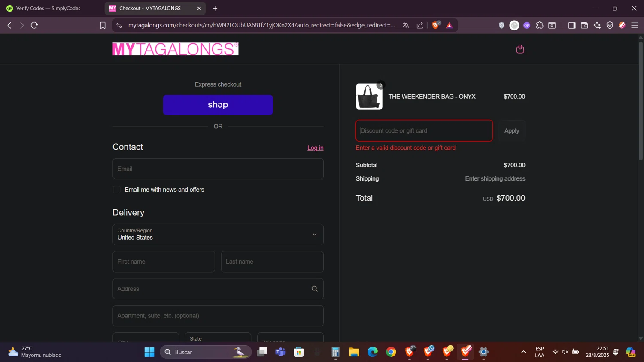Click the browser address bar URL
The image size is (644, 362).
click(x=261, y=25)
